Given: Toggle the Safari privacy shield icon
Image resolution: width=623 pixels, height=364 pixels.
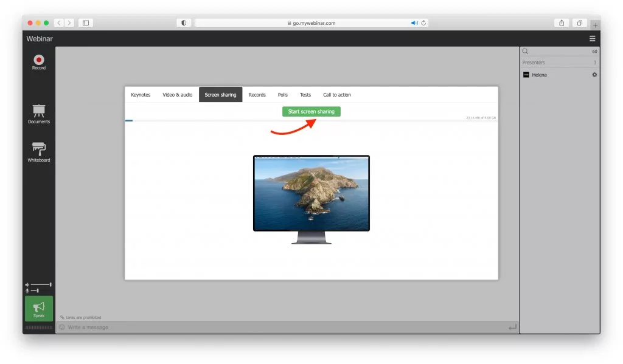Looking at the screenshot, I should [x=184, y=22].
